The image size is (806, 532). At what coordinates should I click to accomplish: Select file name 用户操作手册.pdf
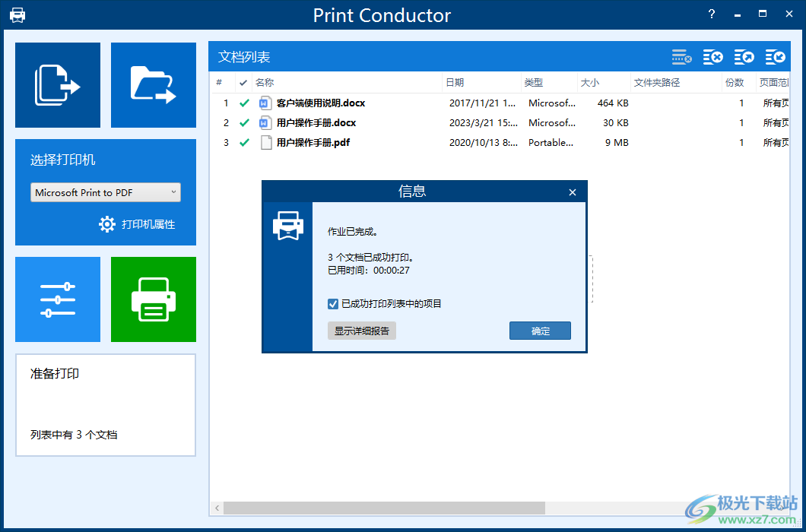[313, 142]
